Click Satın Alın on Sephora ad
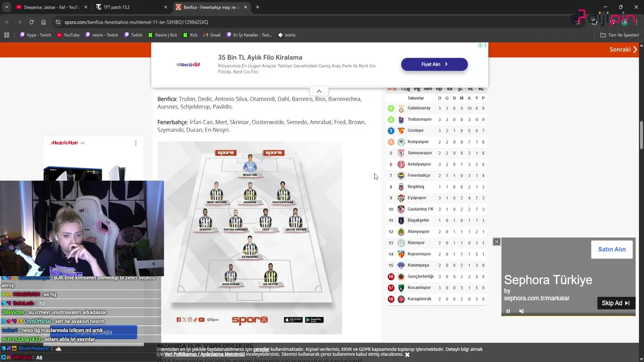This screenshot has width=644, height=362. [612, 249]
